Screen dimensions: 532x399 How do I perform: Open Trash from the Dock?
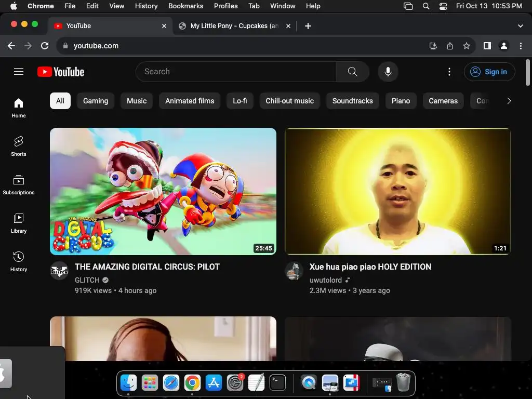coord(403,383)
